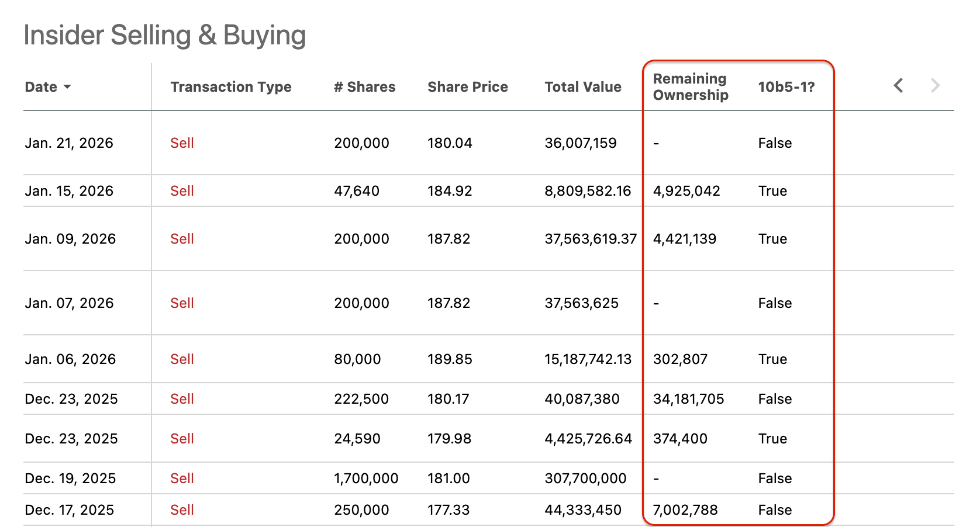
Task: Select the Jan. 09, 2026 date cell
Action: pyautogui.click(x=70, y=239)
